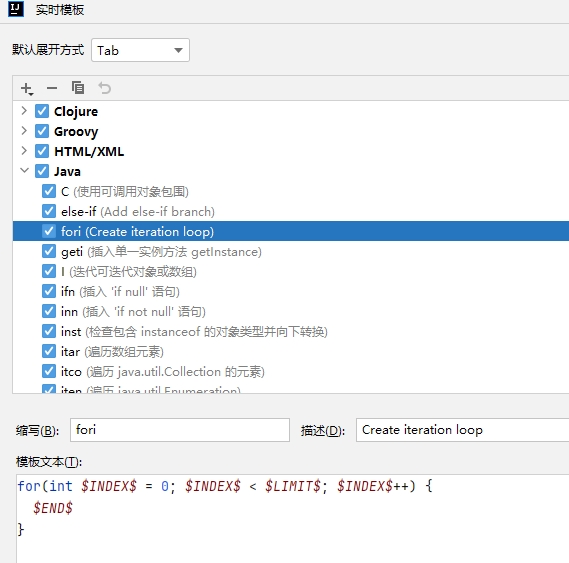
Task: Collapse the Java template group
Action: (x=24, y=170)
